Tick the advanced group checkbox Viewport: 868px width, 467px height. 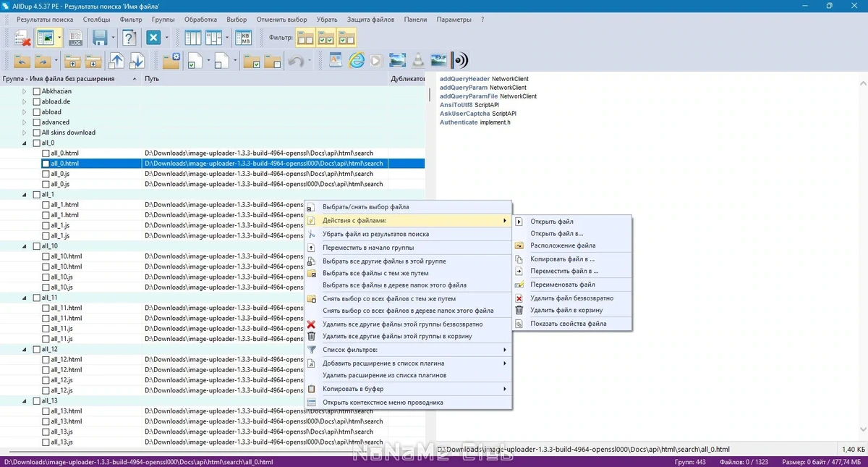click(x=36, y=122)
